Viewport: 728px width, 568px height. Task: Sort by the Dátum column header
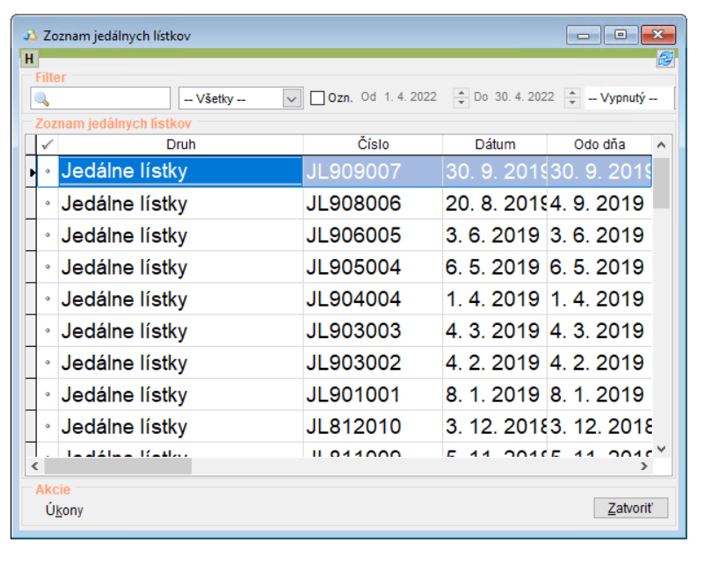point(495,145)
